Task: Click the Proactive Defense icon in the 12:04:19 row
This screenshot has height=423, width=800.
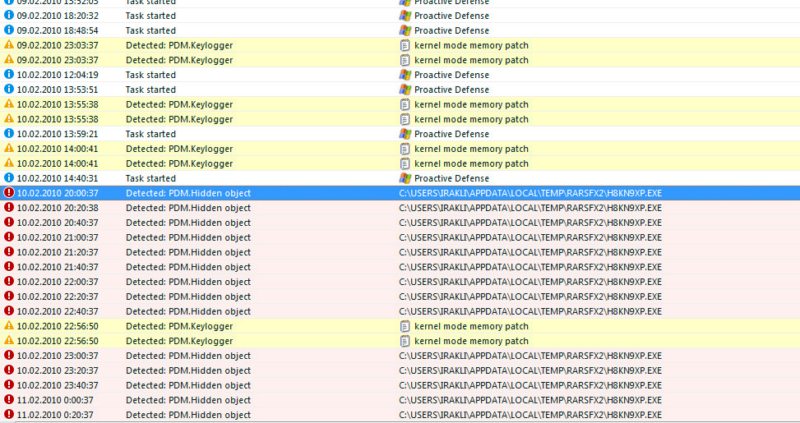Action: [x=405, y=75]
